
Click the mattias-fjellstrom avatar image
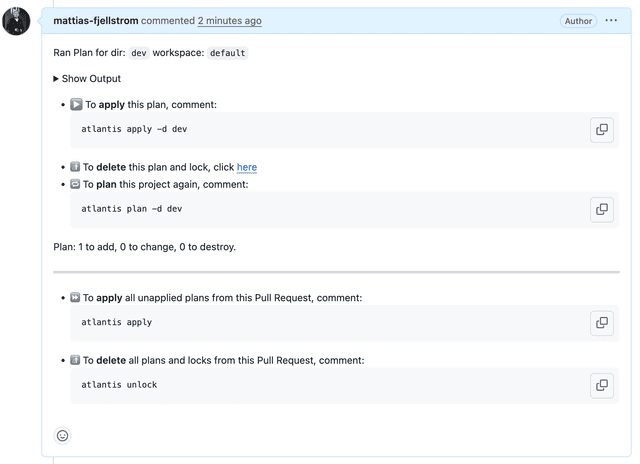16,21
